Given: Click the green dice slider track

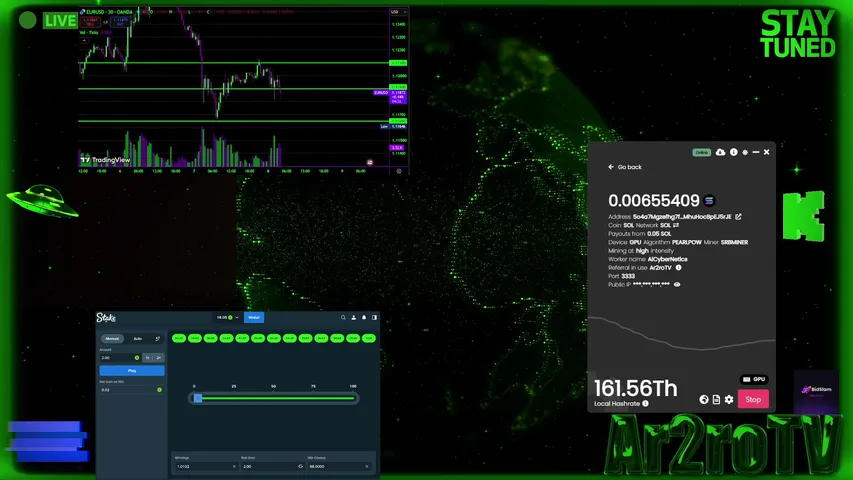Looking at the screenshot, I should (278, 398).
